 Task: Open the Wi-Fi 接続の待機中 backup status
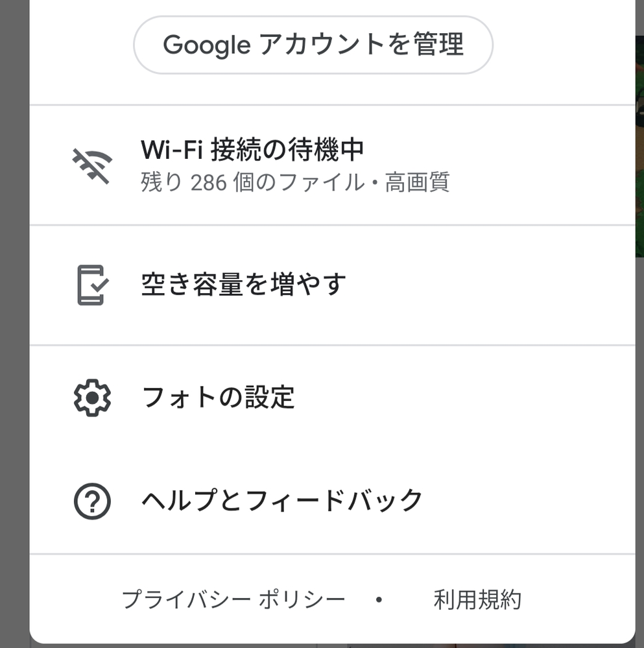click(252, 150)
